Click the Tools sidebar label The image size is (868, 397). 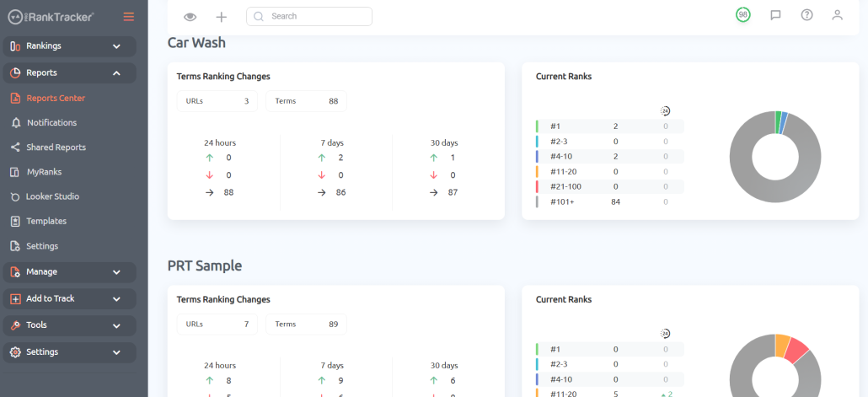36,325
